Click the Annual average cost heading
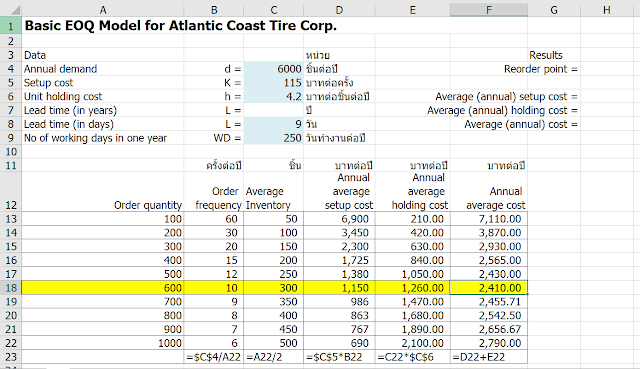The width and height of the screenshot is (640, 369). pyautogui.click(x=496, y=198)
